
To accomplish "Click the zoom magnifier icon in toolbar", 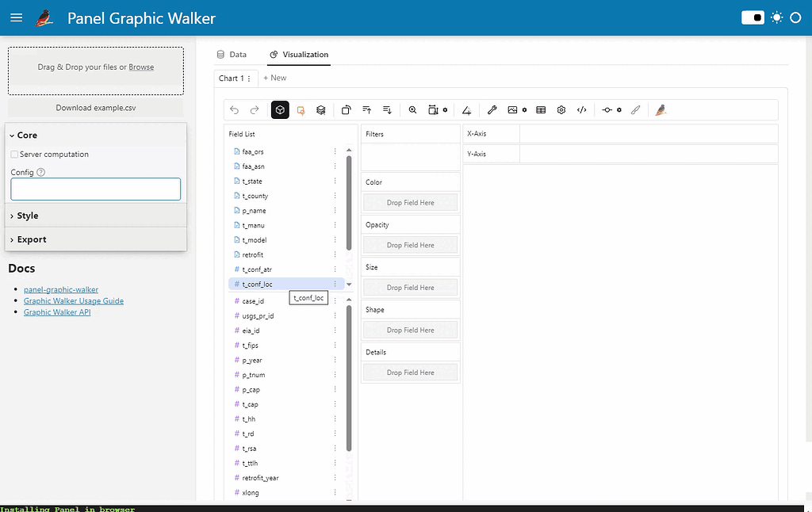I will 413,110.
